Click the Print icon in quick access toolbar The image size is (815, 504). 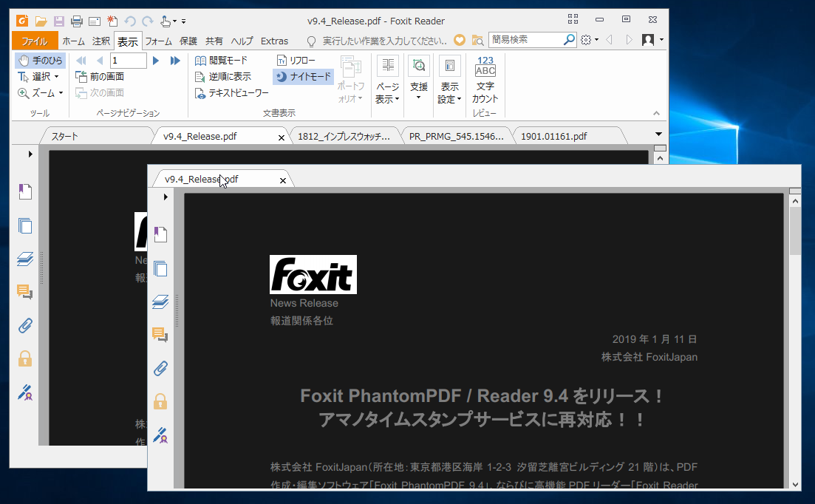tap(77, 21)
